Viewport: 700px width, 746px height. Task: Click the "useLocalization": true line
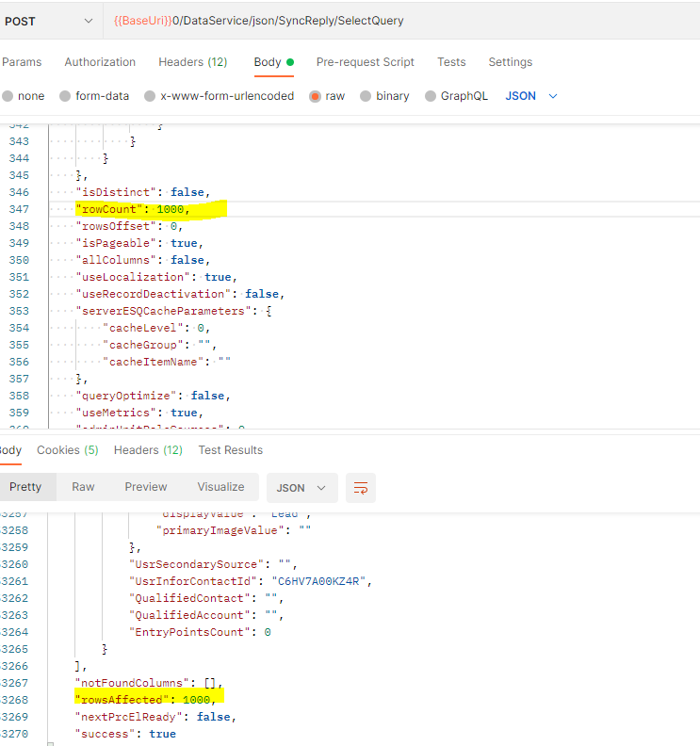coord(156,277)
